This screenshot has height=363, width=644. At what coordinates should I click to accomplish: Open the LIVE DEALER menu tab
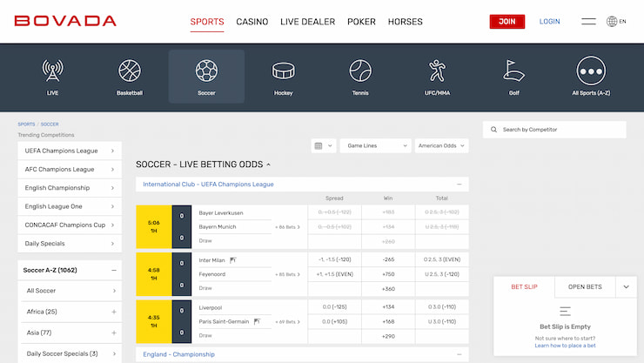point(307,22)
